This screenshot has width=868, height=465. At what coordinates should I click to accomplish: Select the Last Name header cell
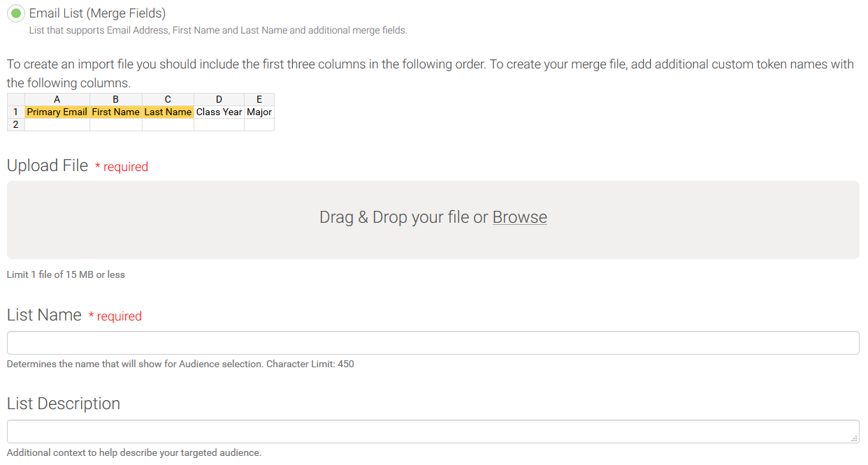click(x=168, y=112)
